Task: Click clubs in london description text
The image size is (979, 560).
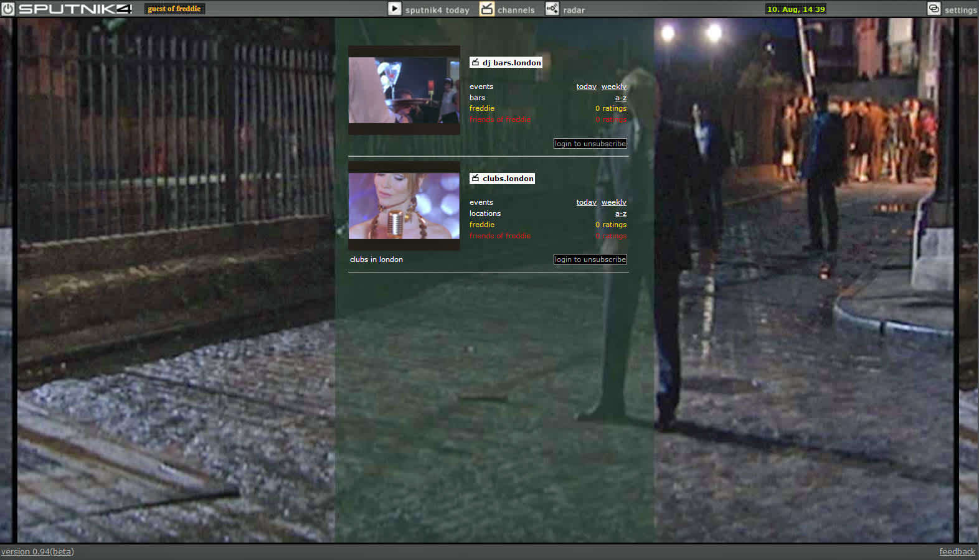Action: click(x=376, y=259)
